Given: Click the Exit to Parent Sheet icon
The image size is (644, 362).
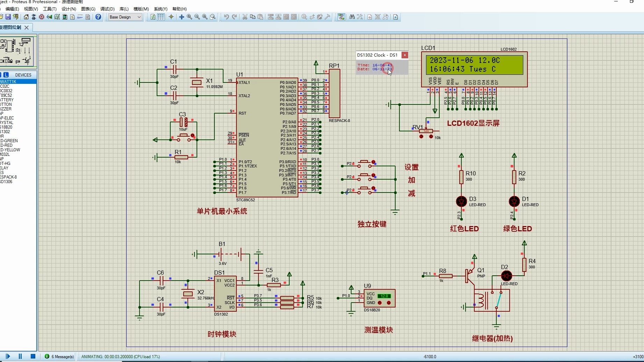Looking at the screenshot, I should [x=385, y=17].
